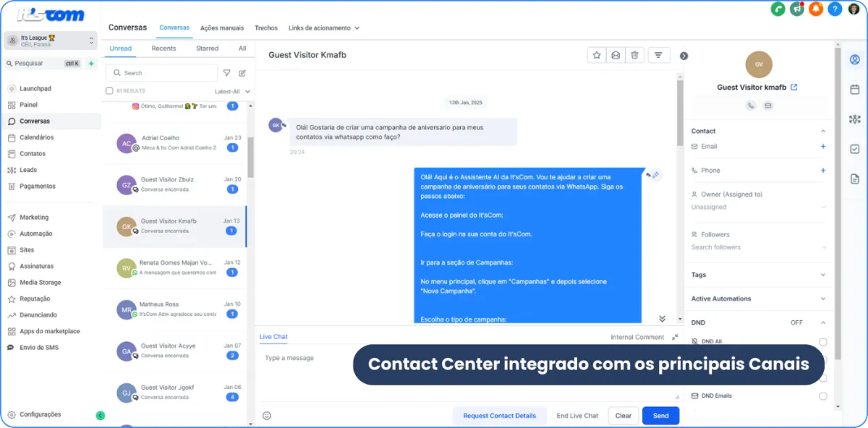Open Configurações in the sidebar
The width and height of the screenshot is (868, 428).
click(40, 415)
